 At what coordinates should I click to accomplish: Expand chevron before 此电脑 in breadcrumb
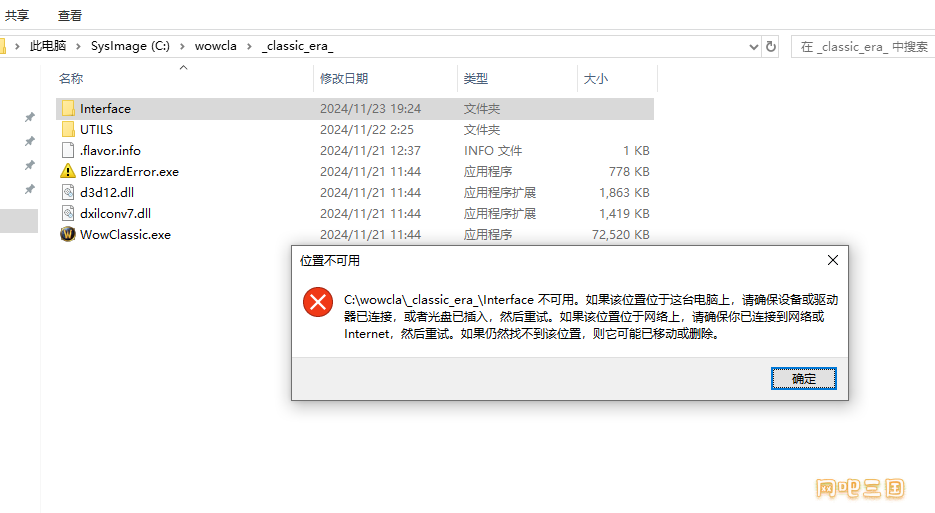tap(17, 46)
